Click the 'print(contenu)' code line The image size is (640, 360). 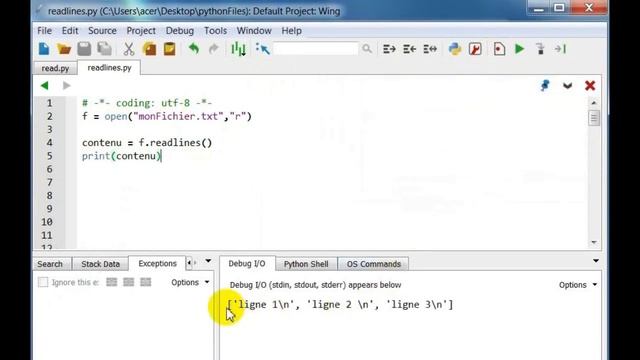pyautogui.click(x=122, y=156)
